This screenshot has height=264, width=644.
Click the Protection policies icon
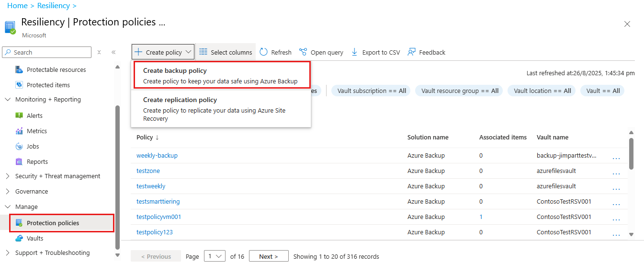(x=19, y=223)
